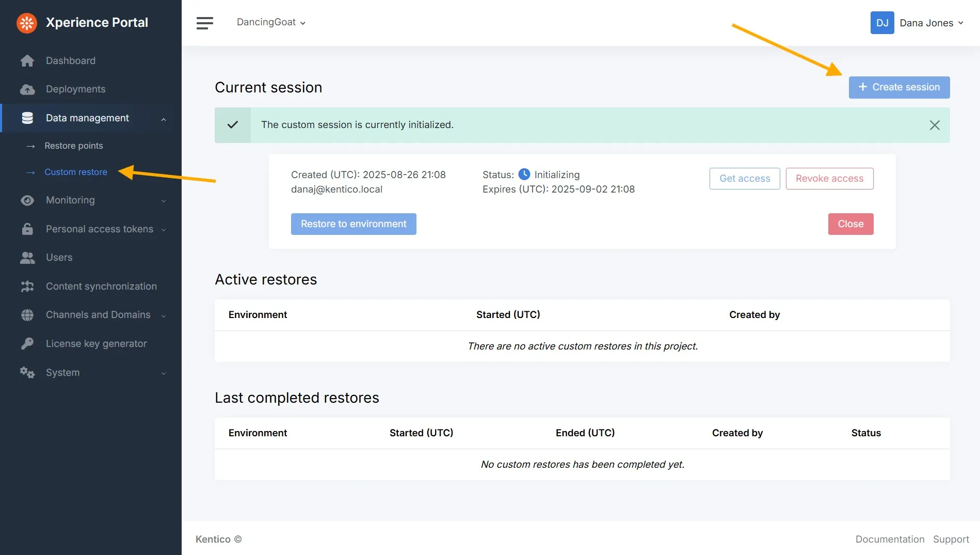Click Started (UTC) header in Active restores
This screenshot has height=555, width=980.
(508, 315)
